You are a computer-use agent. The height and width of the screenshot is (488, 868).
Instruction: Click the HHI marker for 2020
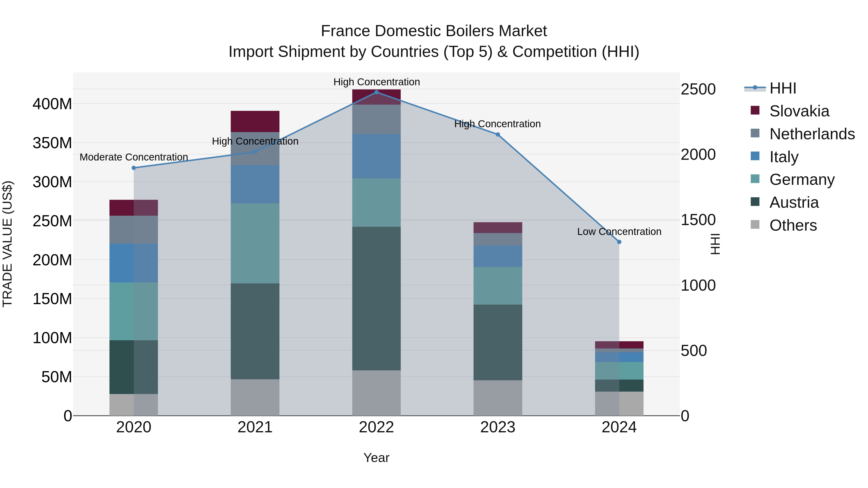[x=134, y=168]
